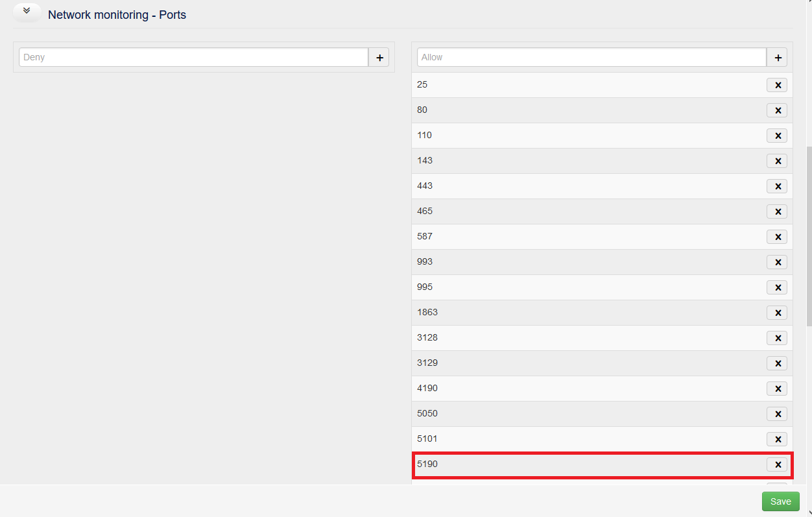Screen dimensions: 812x517
Task: Delete port 110 from allowed ports
Action: (777, 136)
